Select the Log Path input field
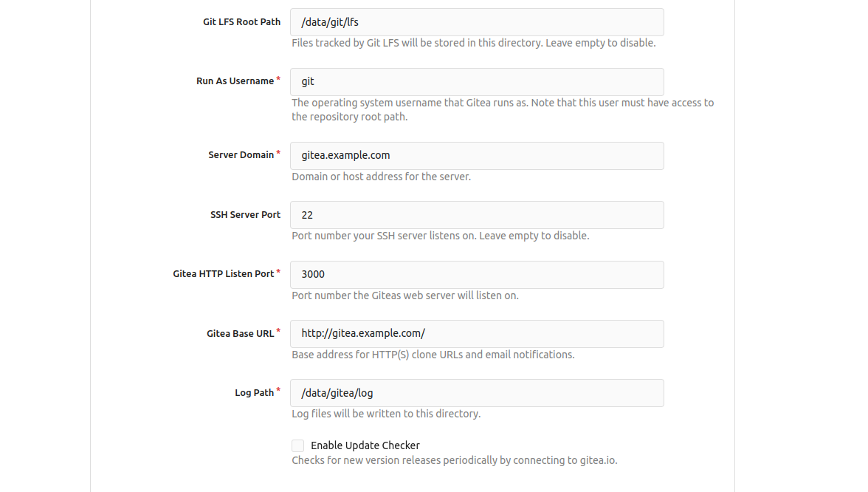The image size is (868, 492). pos(477,392)
